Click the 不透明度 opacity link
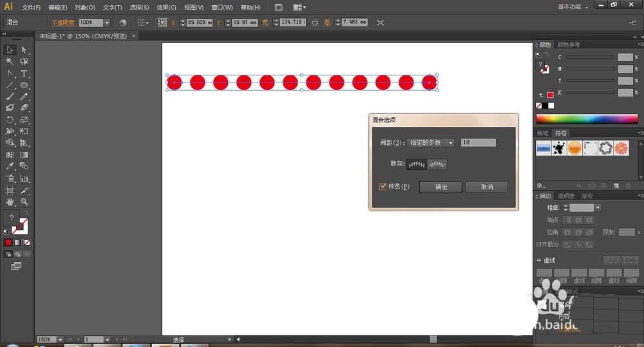644x347 pixels. coord(63,23)
